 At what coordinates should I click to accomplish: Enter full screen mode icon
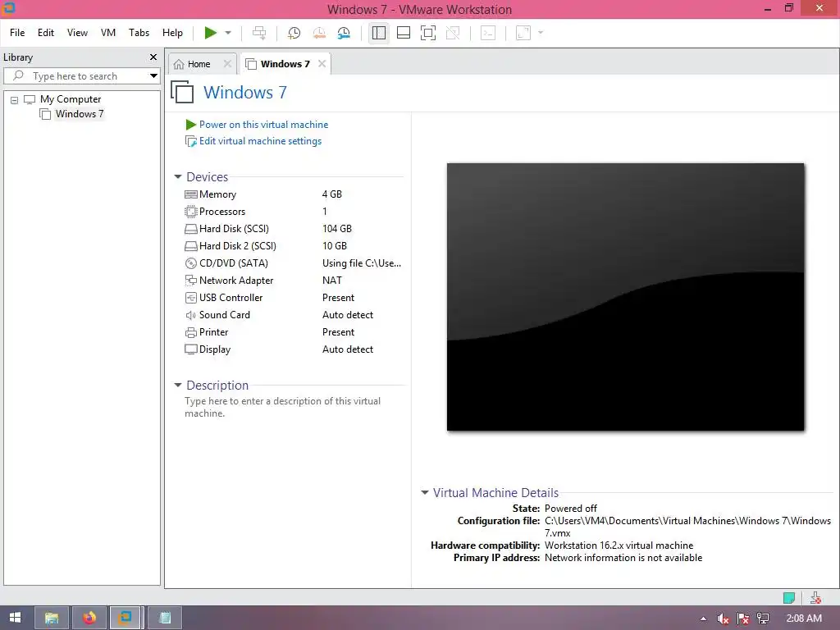click(x=428, y=33)
